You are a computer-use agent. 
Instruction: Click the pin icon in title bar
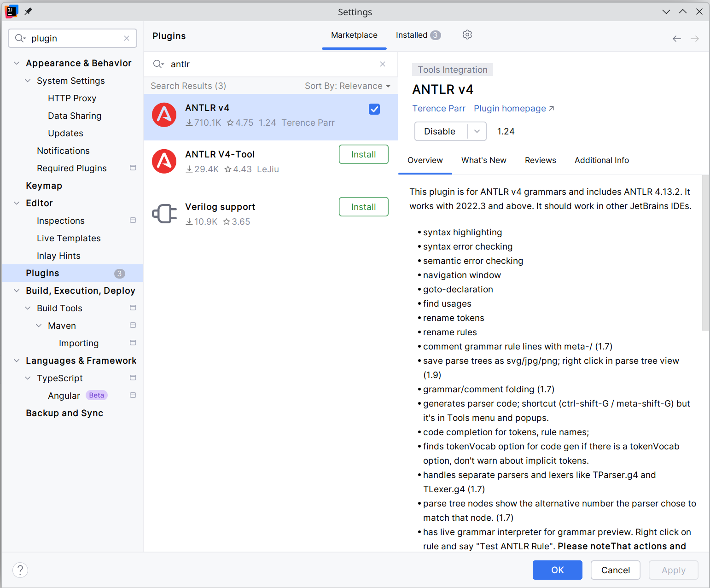click(29, 12)
